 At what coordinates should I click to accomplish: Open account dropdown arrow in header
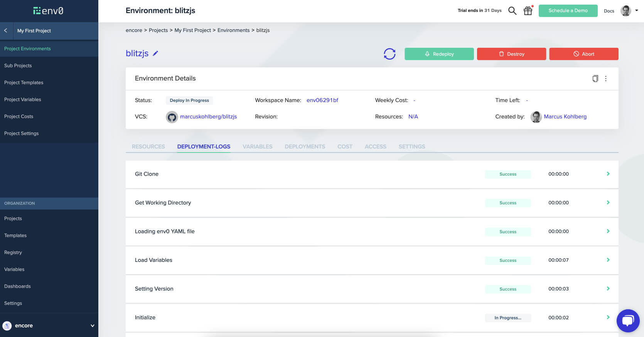[637, 11]
